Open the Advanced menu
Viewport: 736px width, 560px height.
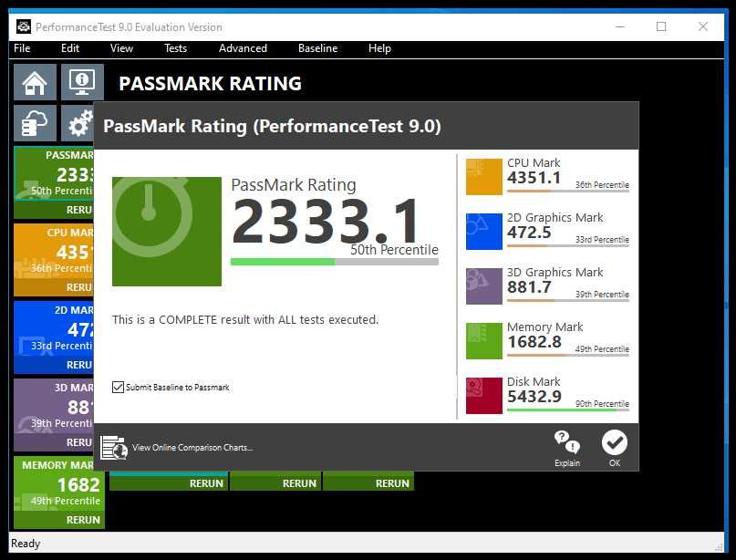coord(243,48)
